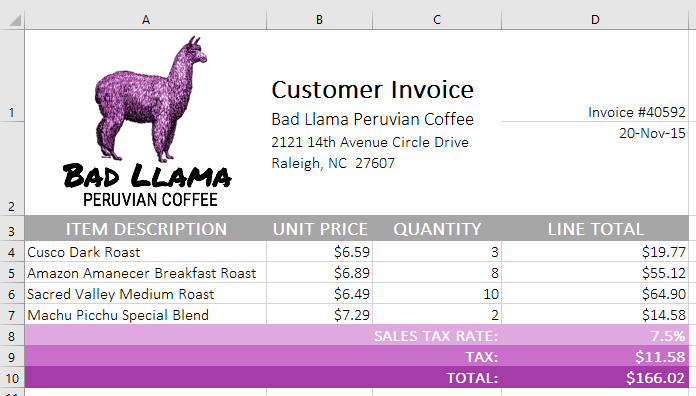Viewport: 696px width, 396px height.
Task: Select the $11.58 tax cell
Action: pos(595,356)
